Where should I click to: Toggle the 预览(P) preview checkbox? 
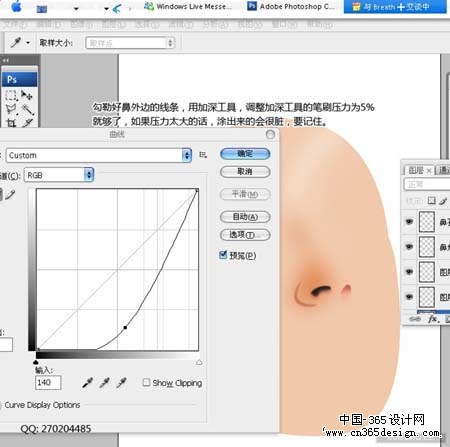pyautogui.click(x=223, y=255)
